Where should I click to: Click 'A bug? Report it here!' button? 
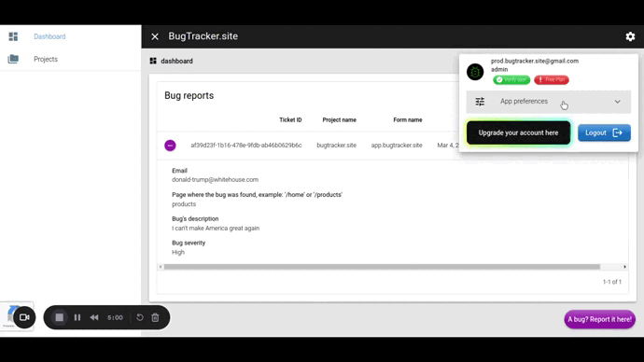(x=599, y=319)
